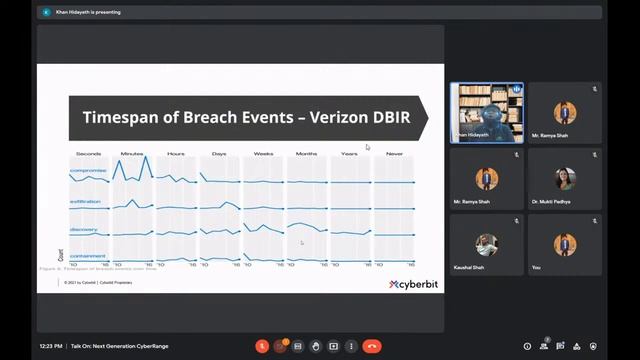Screen dimensions: 640x360
Task: Click the 'Seconds' column header in the chart
Action: (x=89, y=154)
